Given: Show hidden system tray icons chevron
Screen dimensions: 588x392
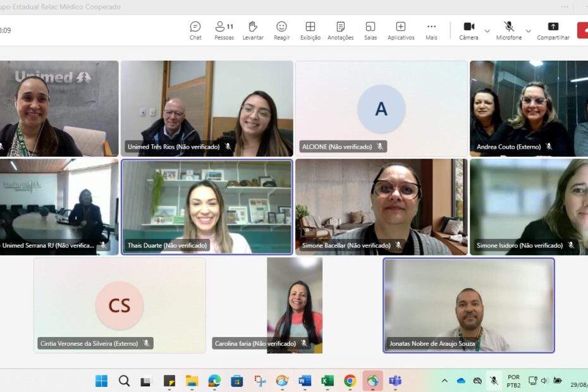Looking at the screenshot, I should (x=444, y=381).
